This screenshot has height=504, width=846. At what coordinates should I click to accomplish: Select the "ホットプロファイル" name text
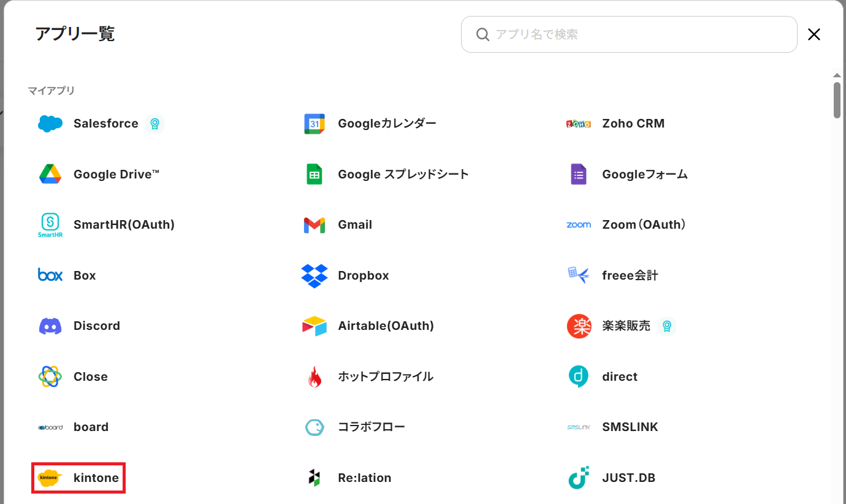coord(386,376)
